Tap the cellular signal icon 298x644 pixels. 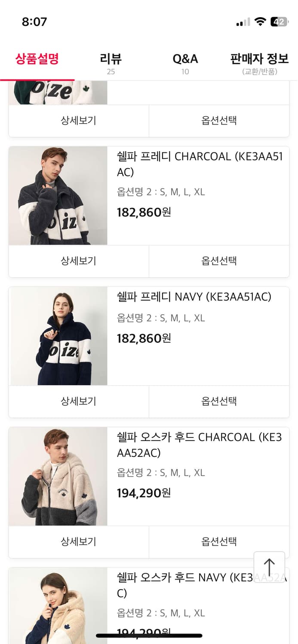pyautogui.click(x=243, y=21)
